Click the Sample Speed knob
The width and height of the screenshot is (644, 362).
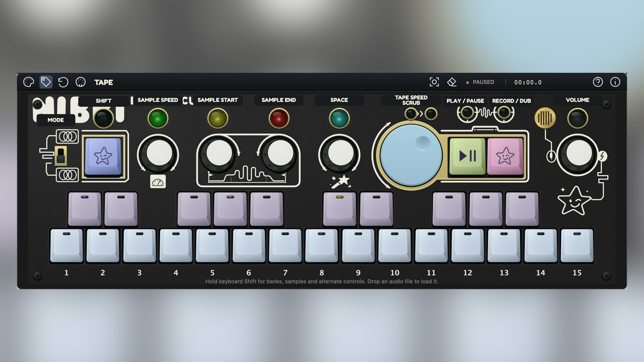tap(159, 154)
